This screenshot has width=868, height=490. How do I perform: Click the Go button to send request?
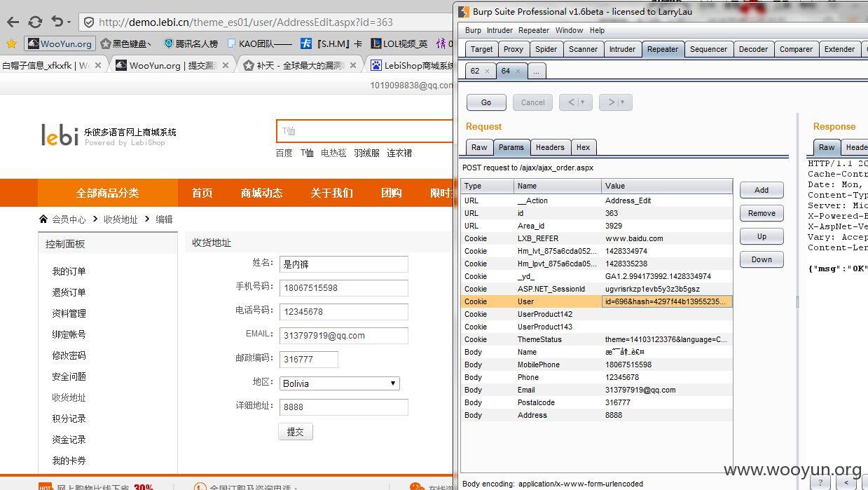(486, 102)
